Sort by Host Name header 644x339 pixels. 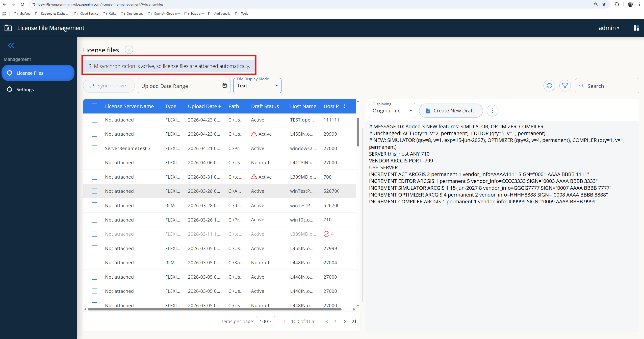(303, 106)
